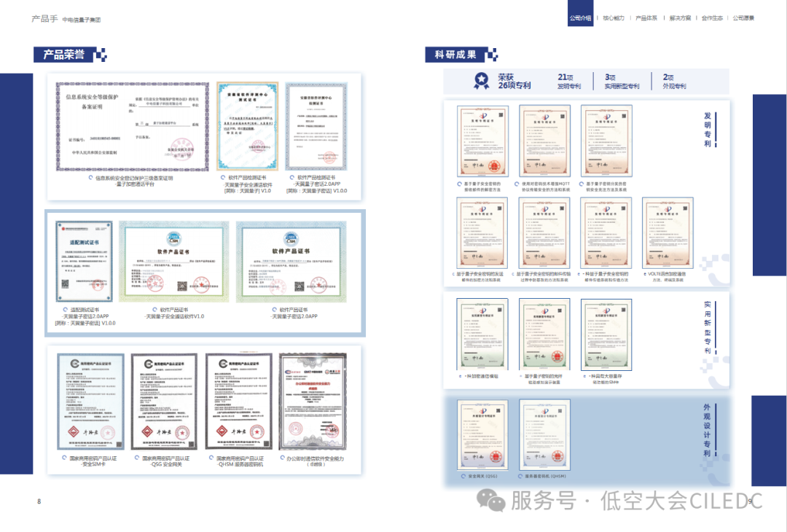This screenshot has height=532, width=787.
Task: Open the QHSM 服务器密码机 商用密码 certificate
Action: point(239,402)
